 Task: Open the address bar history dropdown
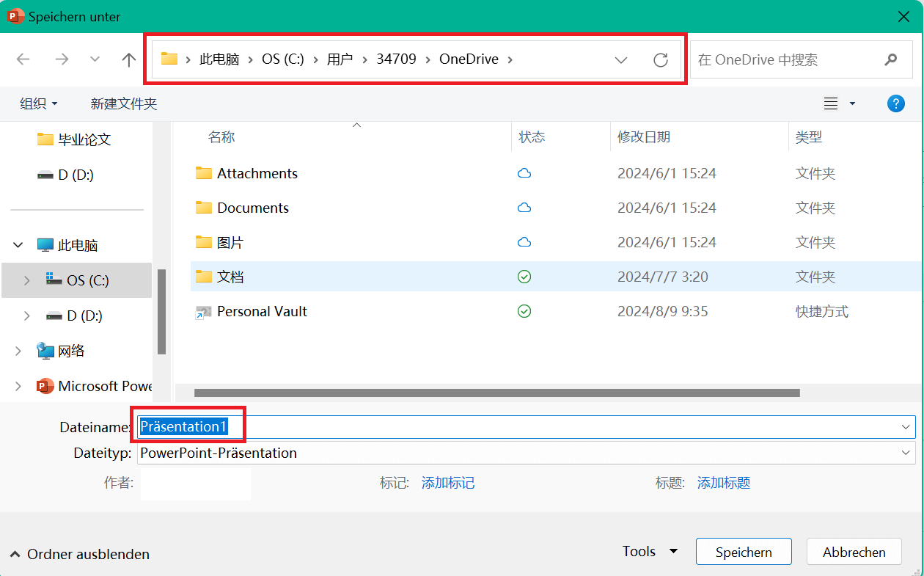621,60
